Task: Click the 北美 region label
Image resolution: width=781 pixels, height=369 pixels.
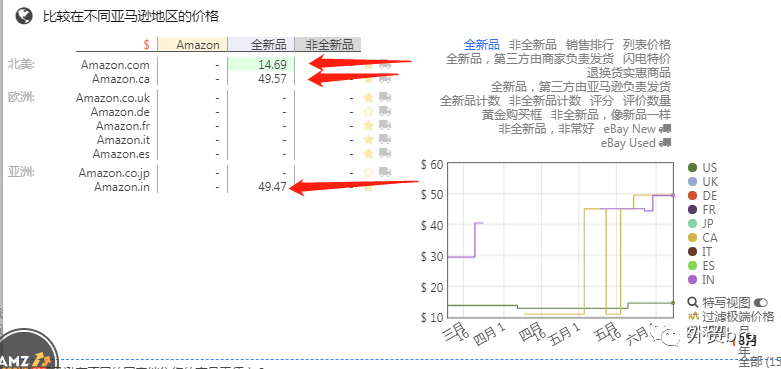Action: [x=21, y=64]
